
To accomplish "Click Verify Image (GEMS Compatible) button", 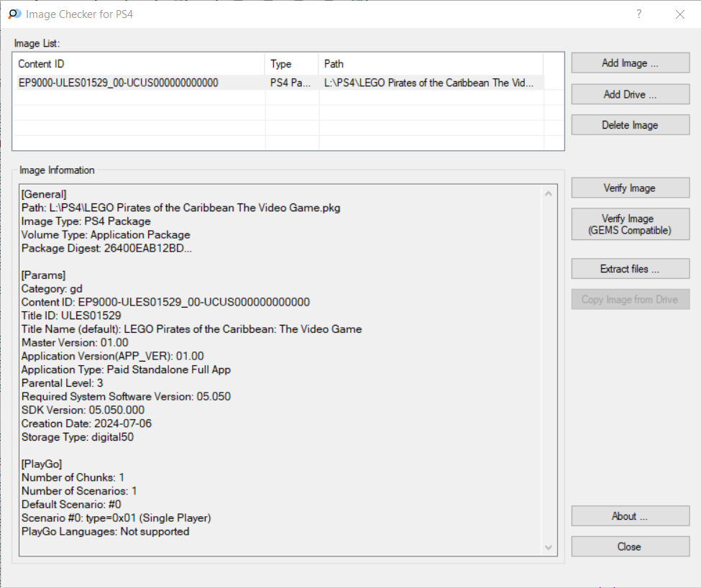I will coord(631,224).
